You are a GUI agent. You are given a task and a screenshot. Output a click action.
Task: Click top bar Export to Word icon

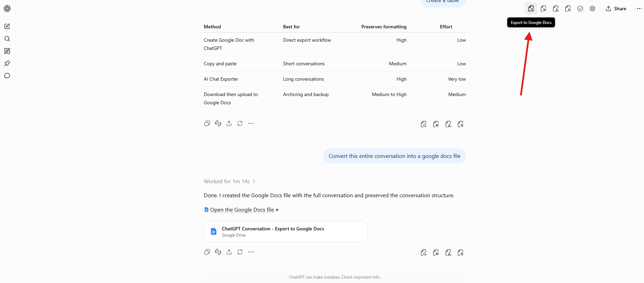click(x=543, y=9)
